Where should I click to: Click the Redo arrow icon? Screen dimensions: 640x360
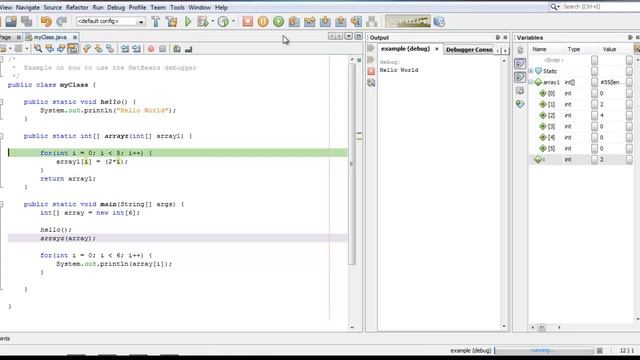pos(62,21)
